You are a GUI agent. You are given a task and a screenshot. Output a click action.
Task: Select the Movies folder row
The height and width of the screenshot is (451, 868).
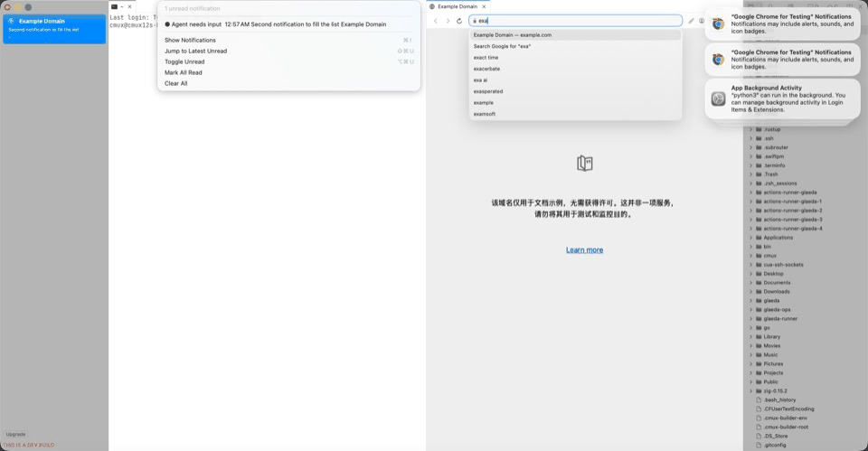click(x=806, y=346)
